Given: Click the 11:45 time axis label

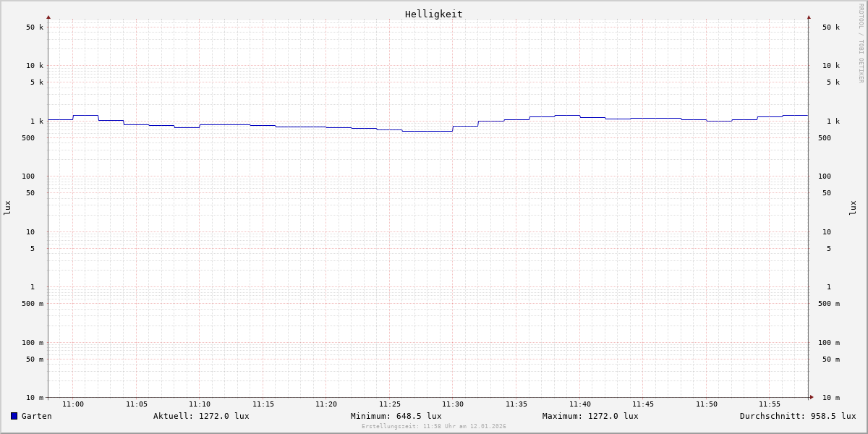Looking at the screenshot, I should click(643, 404).
